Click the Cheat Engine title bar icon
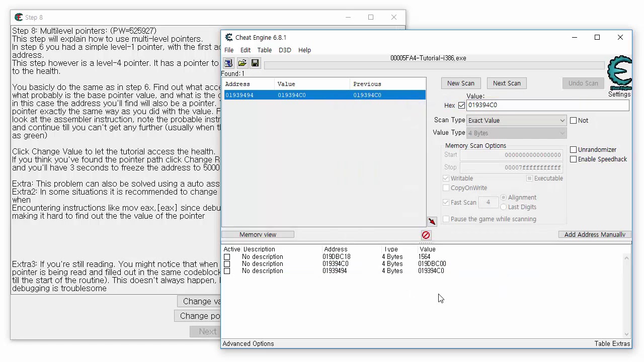The height and width of the screenshot is (362, 644). point(229,37)
